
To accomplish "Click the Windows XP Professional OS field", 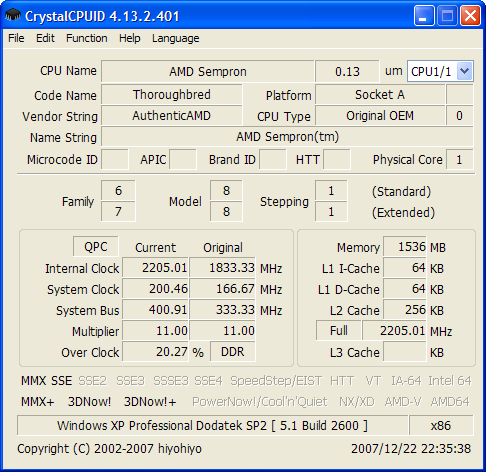I will [x=212, y=425].
